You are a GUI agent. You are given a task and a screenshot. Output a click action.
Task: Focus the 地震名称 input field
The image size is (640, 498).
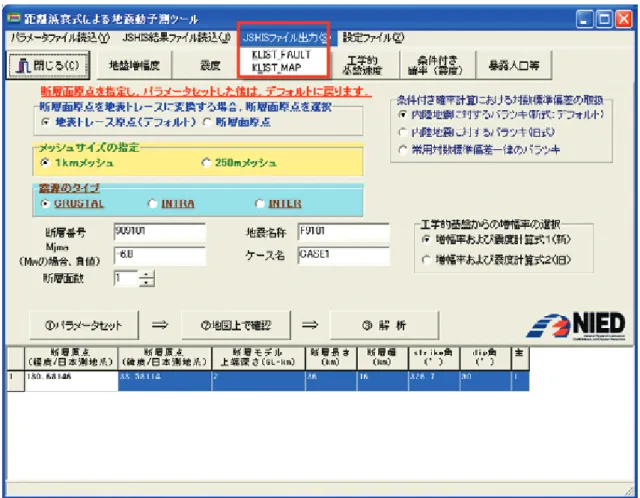pyautogui.click(x=343, y=232)
